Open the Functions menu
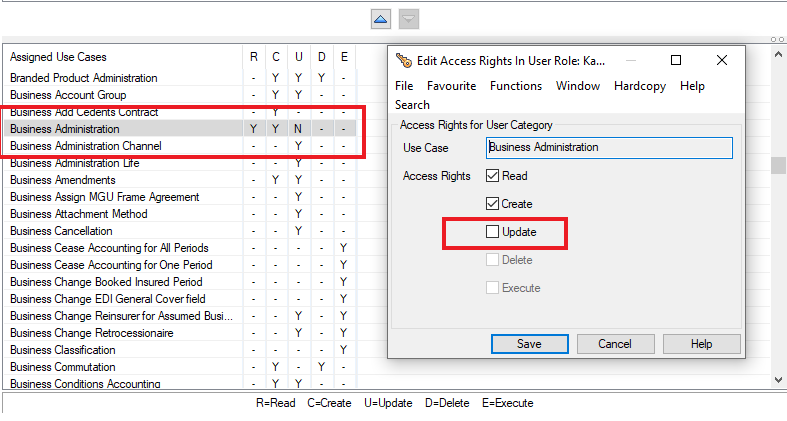Viewport: 787px width, 421px height. pos(516,86)
